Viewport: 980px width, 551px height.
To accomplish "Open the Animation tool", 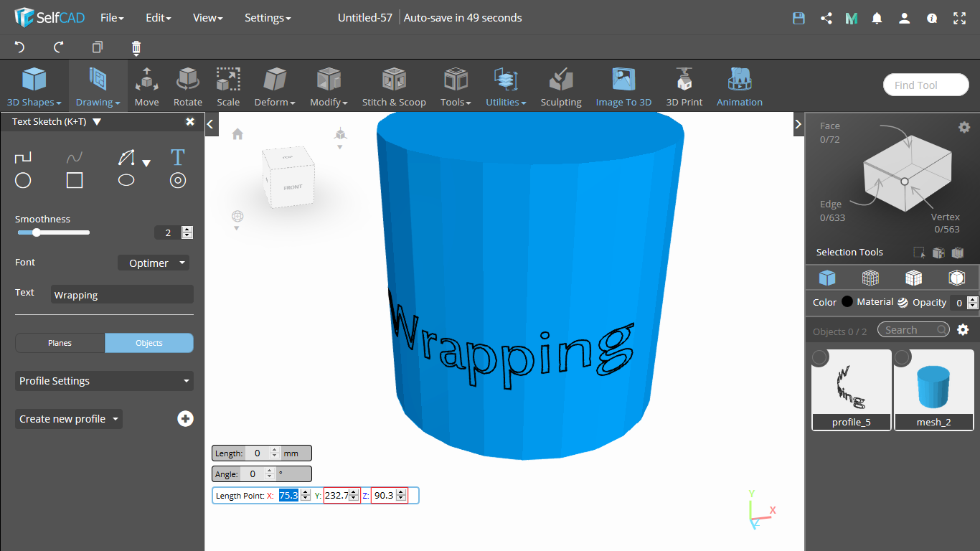I will 740,86.
